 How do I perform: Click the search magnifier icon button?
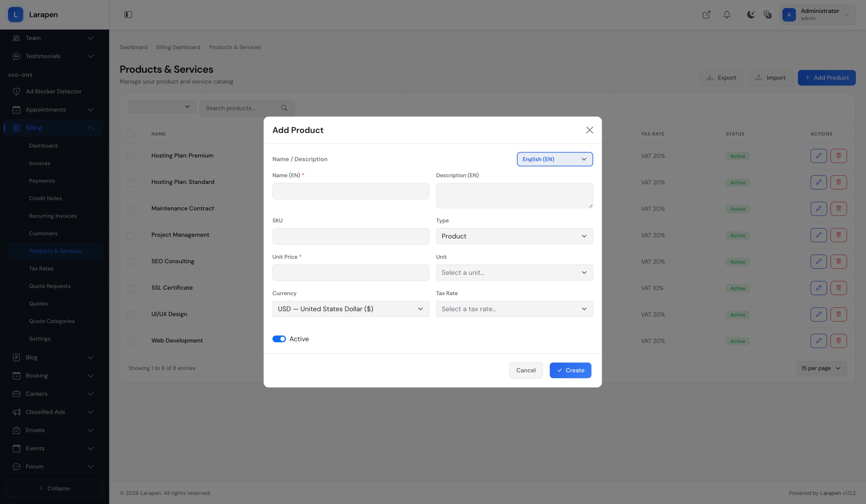pos(284,108)
